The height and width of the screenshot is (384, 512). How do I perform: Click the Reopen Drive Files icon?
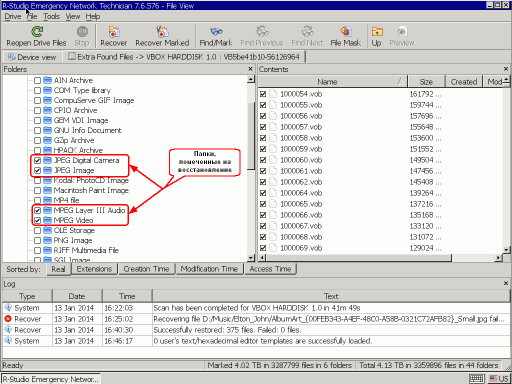click(37, 32)
